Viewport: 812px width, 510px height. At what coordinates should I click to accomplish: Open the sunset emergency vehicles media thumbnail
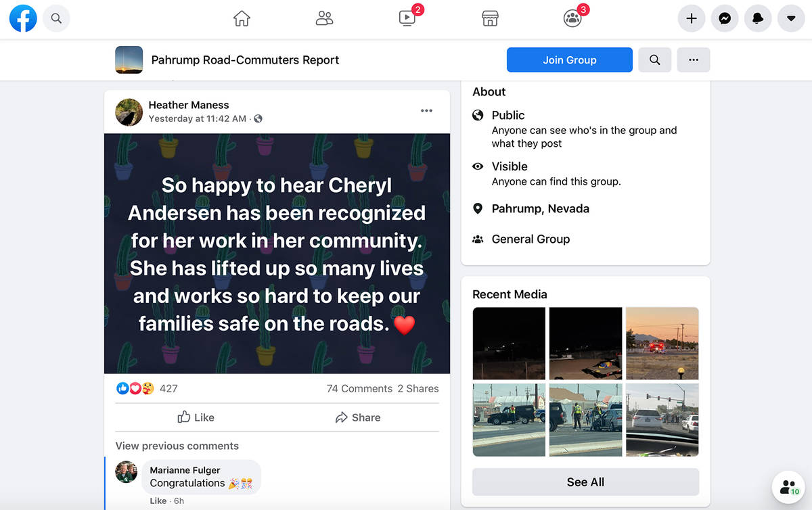[x=662, y=343]
